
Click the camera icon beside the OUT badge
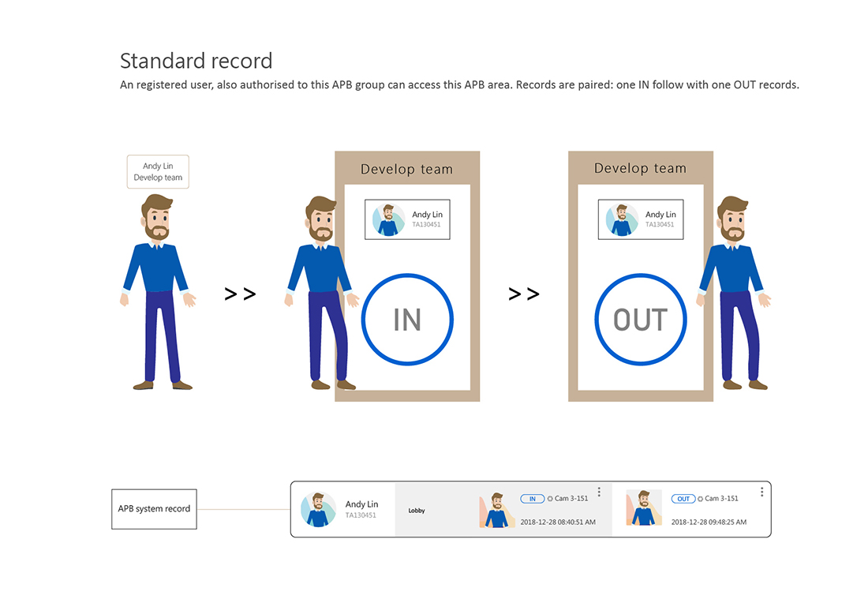point(700,499)
